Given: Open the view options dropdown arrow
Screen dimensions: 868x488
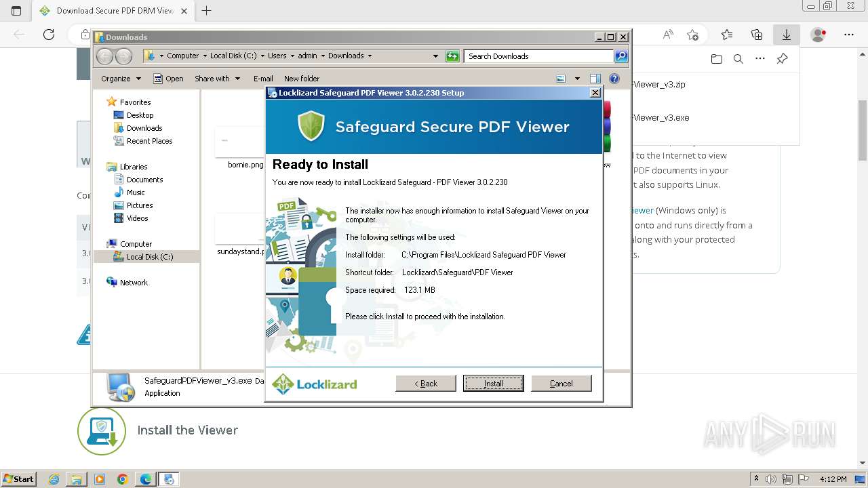Looking at the screenshot, I should click(x=577, y=79).
